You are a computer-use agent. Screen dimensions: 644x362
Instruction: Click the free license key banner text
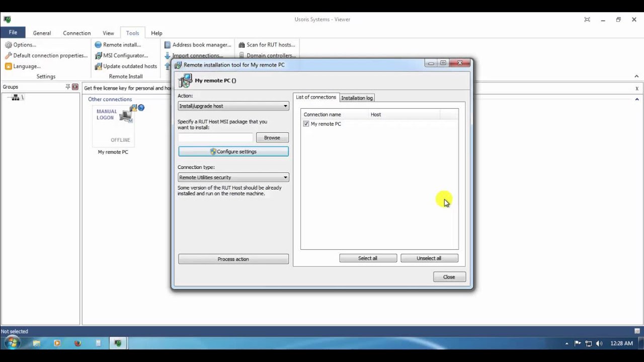pos(128,88)
